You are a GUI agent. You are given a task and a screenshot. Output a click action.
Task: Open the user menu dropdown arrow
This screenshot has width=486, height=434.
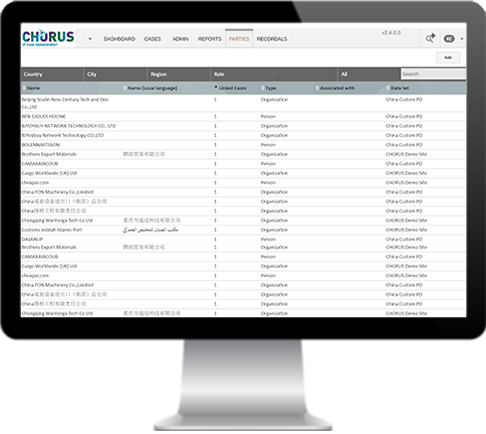462,39
